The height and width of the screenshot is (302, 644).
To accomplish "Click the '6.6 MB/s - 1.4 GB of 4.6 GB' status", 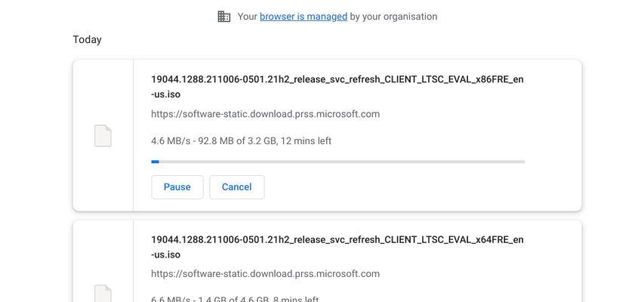I will 235,299.
